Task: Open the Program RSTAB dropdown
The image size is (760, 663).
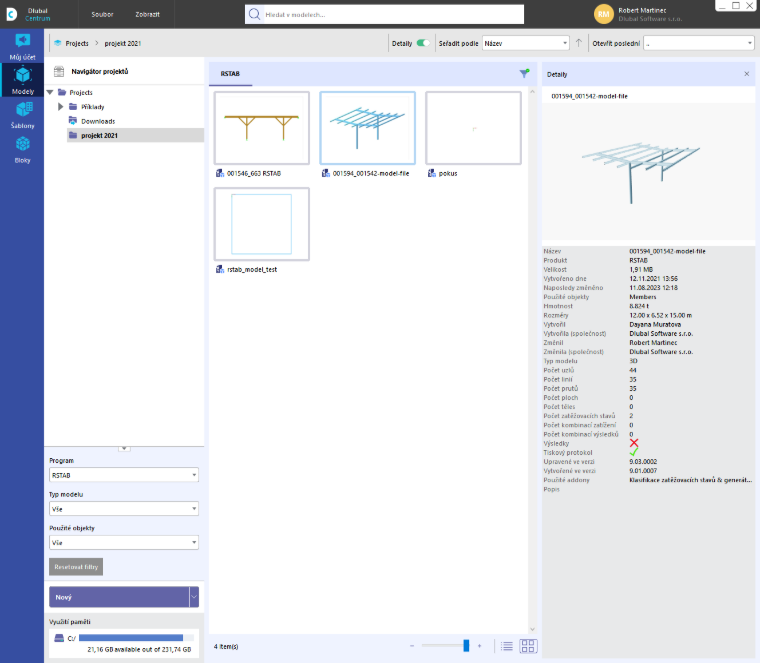Action: 124,475
